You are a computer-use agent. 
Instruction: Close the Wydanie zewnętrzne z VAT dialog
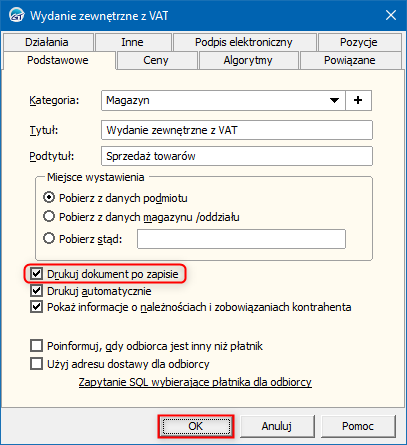coord(391,15)
